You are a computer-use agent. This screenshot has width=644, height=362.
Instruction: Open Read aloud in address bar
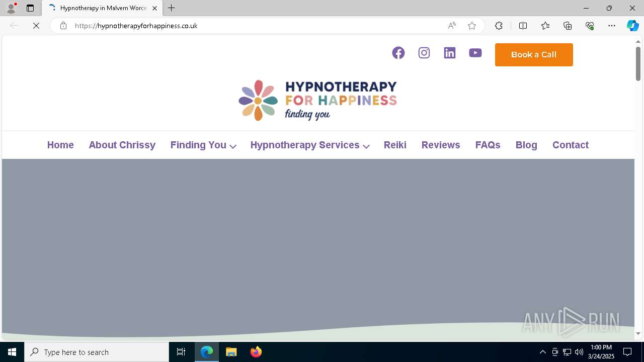452,26
